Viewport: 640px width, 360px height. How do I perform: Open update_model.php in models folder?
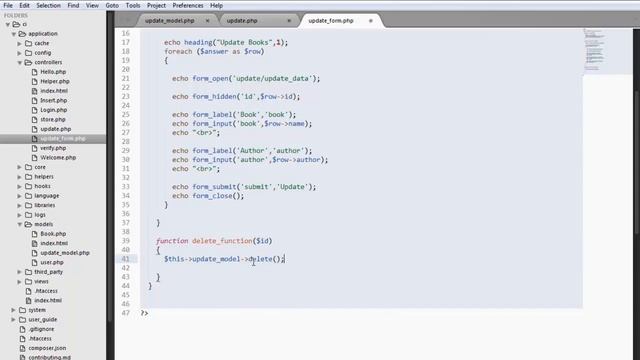coord(65,253)
